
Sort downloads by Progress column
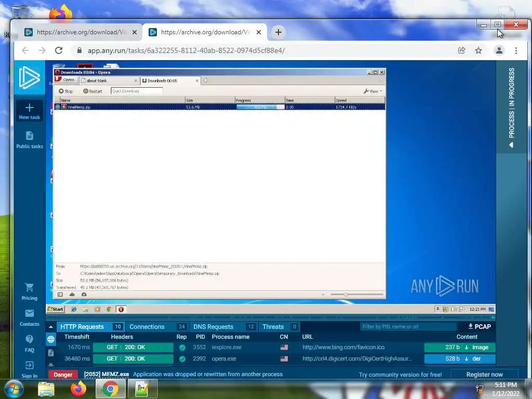tap(260, 100)
